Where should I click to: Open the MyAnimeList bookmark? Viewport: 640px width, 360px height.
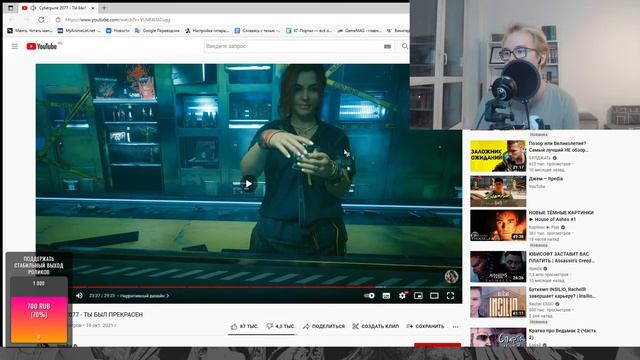tap(79, 31)
